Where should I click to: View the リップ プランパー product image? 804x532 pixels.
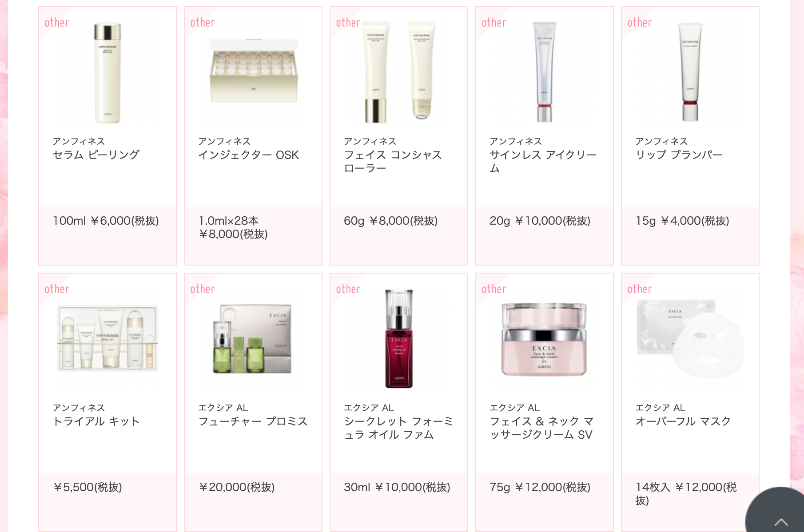[690, 72]
